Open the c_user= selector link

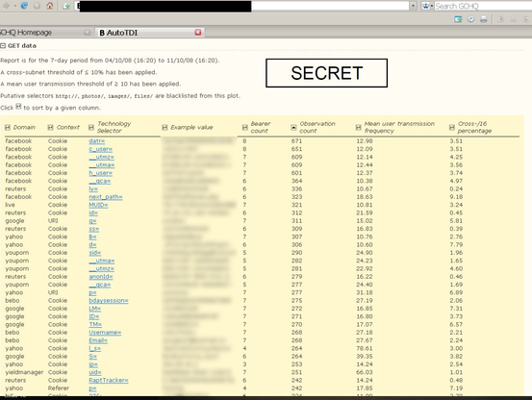click(x=100, y=149)
